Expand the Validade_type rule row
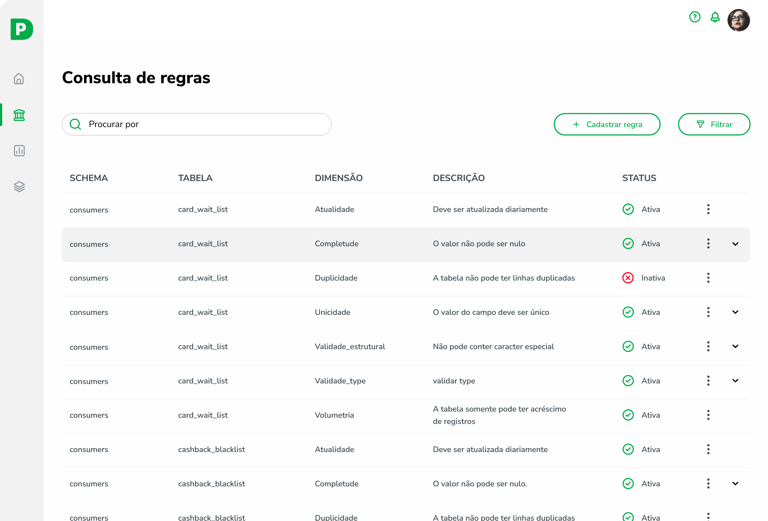768x521 pixels. coord(735,381)
